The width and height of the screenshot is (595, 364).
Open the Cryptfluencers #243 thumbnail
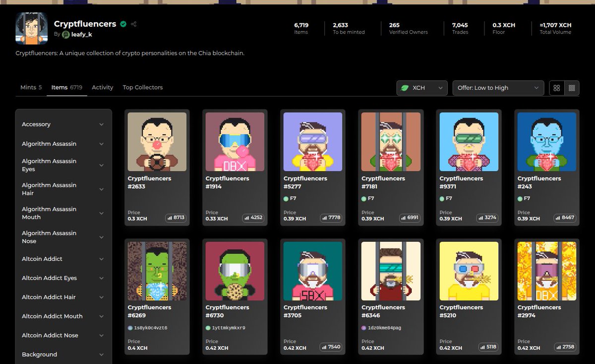pos(547,142)
